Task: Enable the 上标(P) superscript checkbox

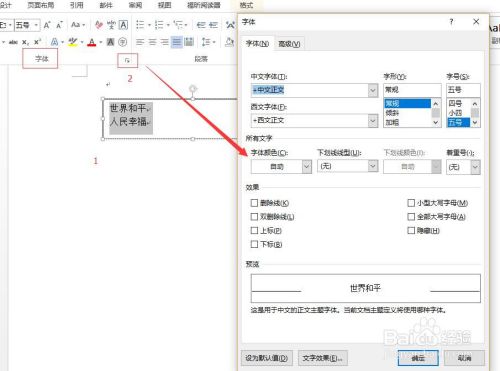Action: tap(254, 230)
